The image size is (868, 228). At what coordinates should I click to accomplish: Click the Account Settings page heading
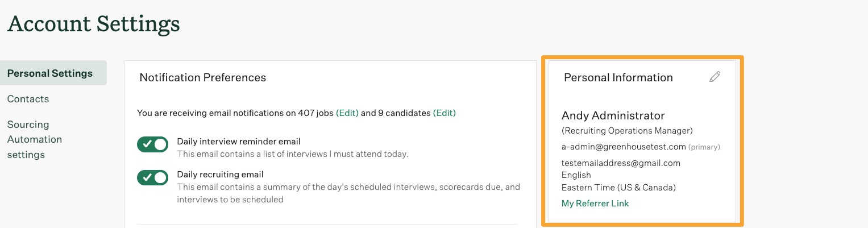pyautogui.click(x=93, y=24)
